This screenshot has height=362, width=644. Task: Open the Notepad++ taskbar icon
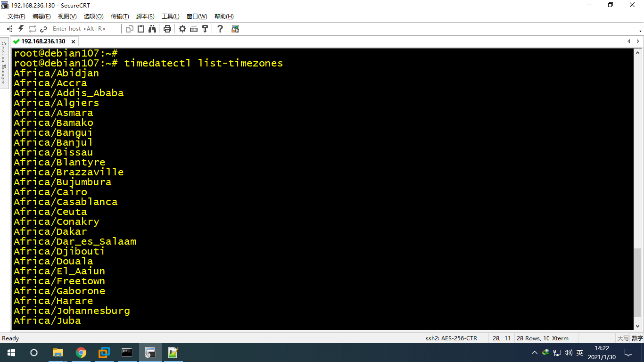[173, 353]
